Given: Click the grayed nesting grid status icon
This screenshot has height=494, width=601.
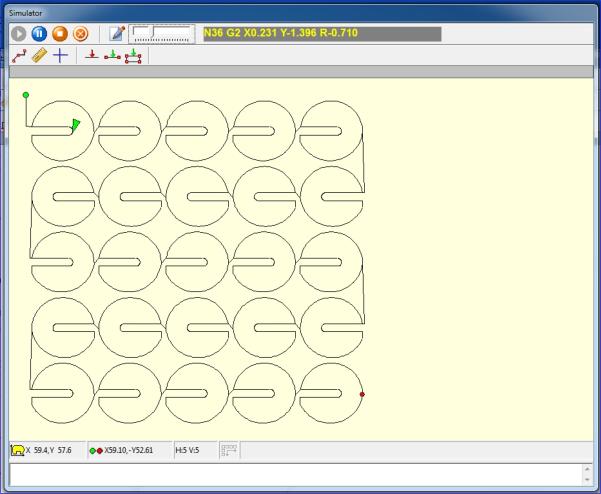Looking at the screenshot, I should pyautogui.click(x=229, y=450).
